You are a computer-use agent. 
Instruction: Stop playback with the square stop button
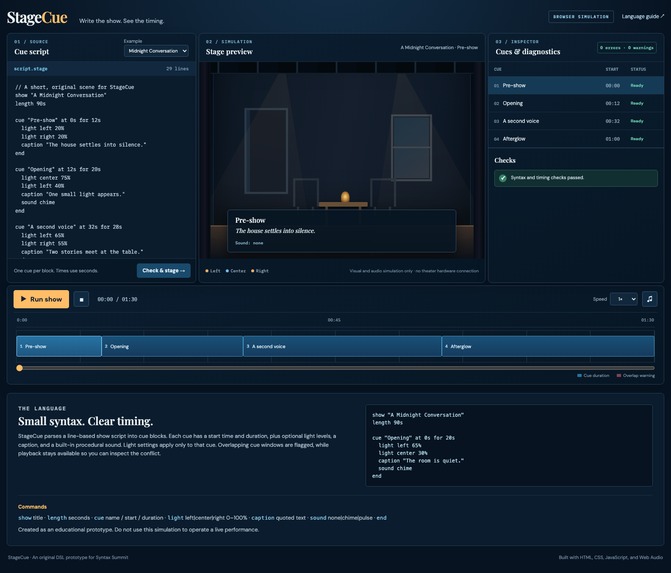click(81, 299)
